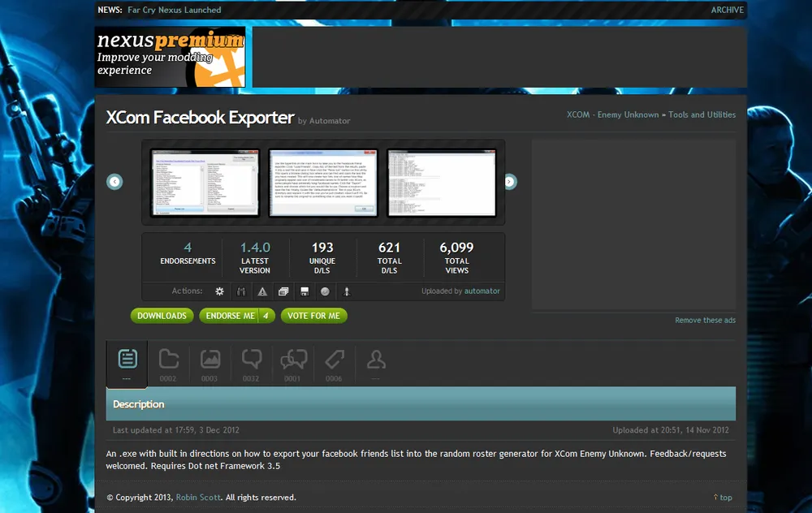Click the warning triangle icon in Actions
The image size is (812, 513).
click(262, 291)
